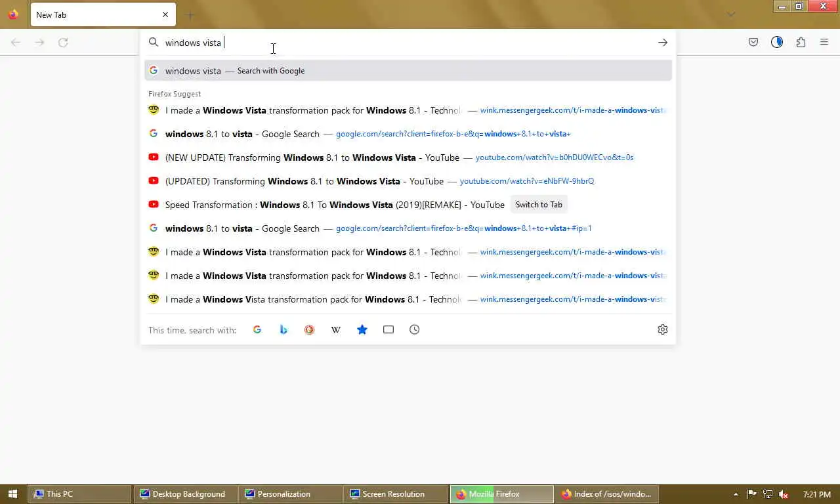Viewport: 840px width, 504px height.
Task: Click the magnifier icon in the address bar
Action: (154, 42)
